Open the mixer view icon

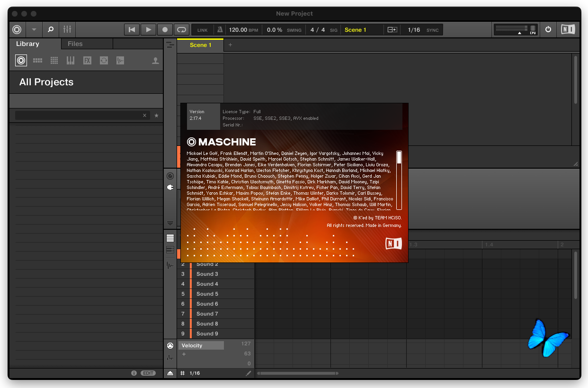click(67, 29)
